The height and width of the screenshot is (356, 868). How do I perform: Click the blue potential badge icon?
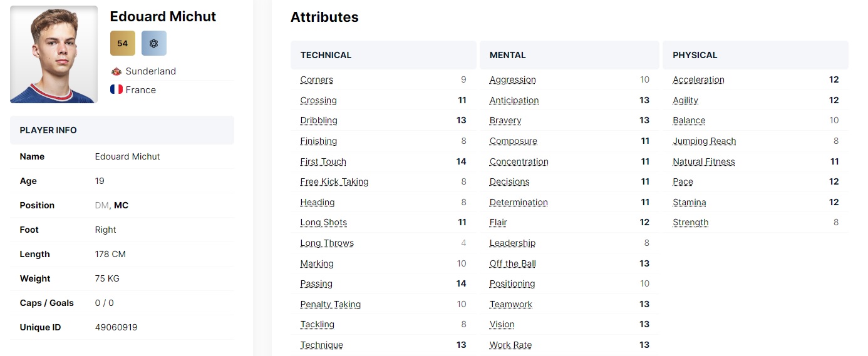154,43
